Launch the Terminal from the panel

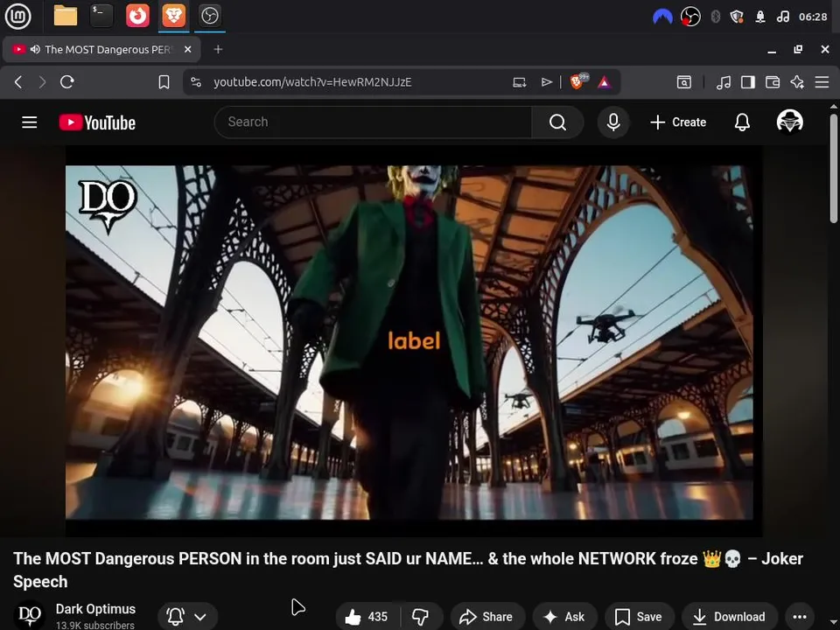click(x=101, y=16)
